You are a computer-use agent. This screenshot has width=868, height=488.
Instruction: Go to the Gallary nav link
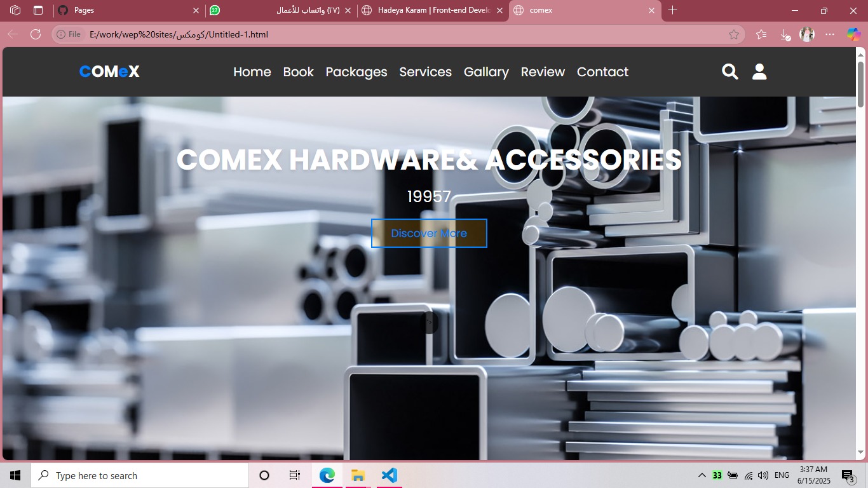486,72
